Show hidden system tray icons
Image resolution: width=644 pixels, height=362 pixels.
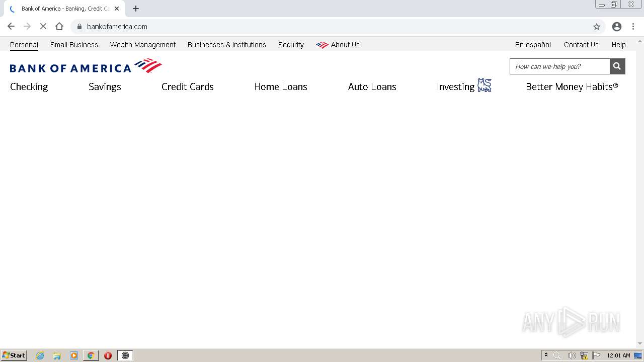(546, 355)
